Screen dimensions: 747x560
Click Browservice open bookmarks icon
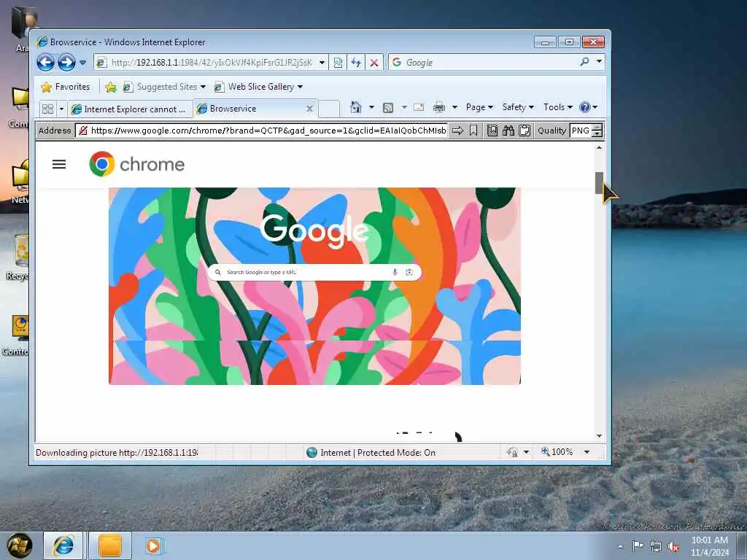tap(492, 131)
